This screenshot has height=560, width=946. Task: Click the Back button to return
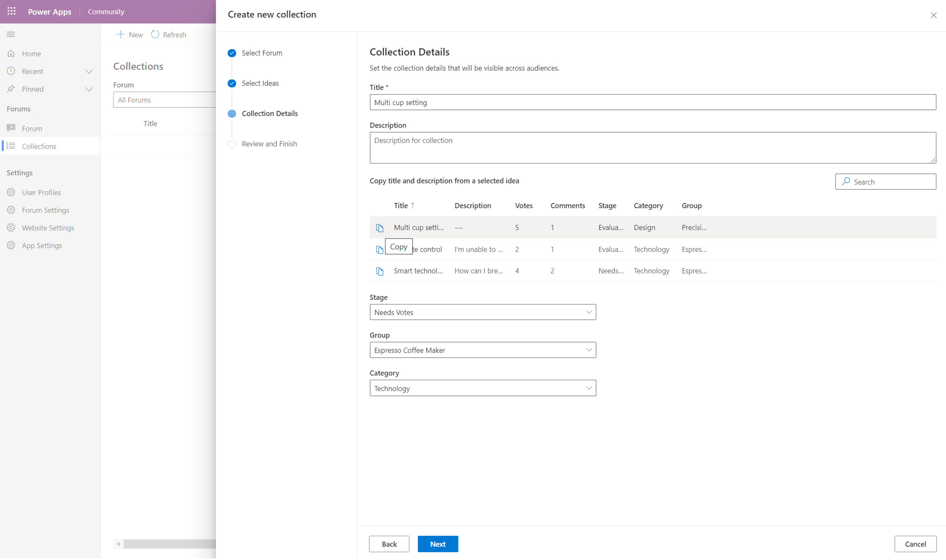coord(390,544)
